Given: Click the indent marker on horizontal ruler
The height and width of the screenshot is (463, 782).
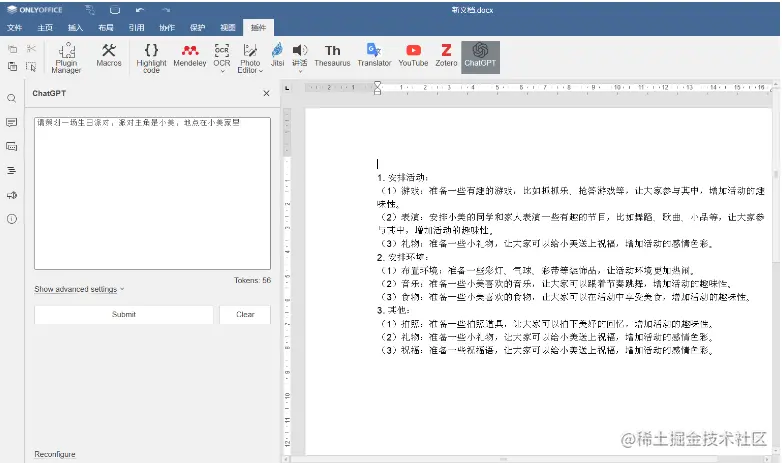Looking at the screenshot, I should 378,88.
